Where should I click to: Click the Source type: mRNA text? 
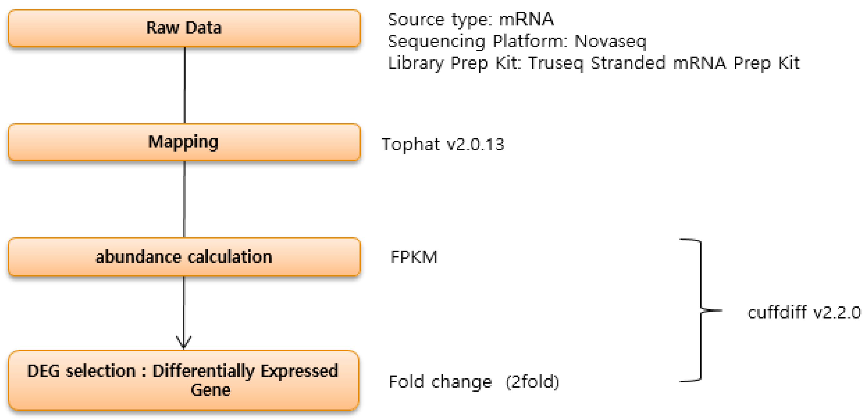point(470,19)
